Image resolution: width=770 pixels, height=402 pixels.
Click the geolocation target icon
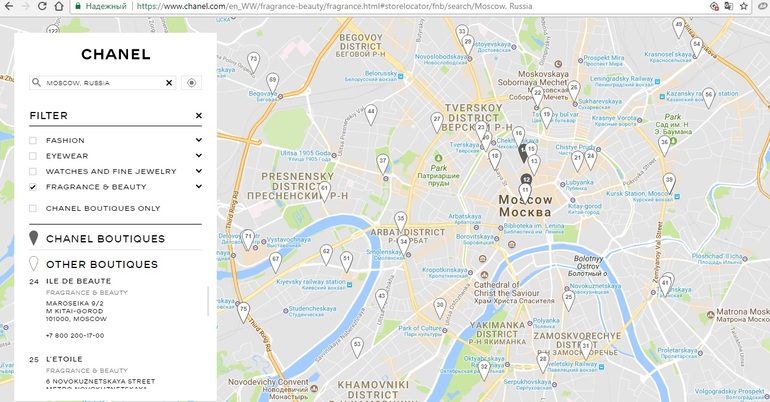(x=192, y=83)
